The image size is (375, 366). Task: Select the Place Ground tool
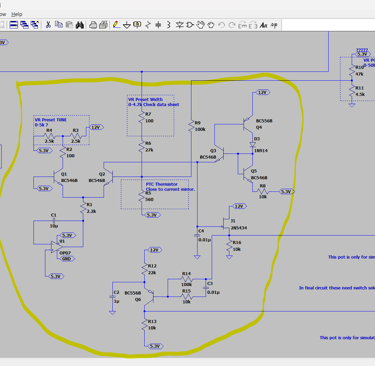pos(127,25)
